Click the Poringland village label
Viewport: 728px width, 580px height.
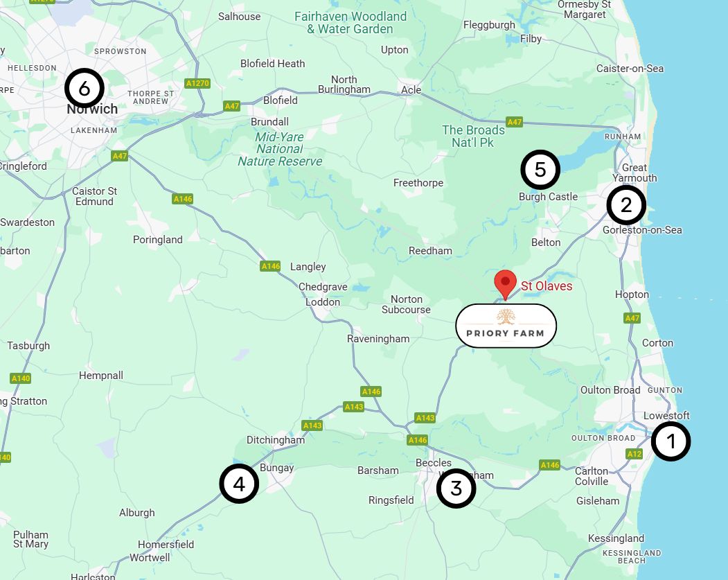coord(158,240)
